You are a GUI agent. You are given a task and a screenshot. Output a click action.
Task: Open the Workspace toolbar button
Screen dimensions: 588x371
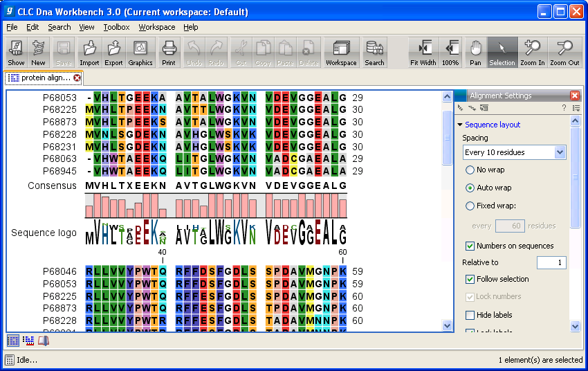point(341,53)
